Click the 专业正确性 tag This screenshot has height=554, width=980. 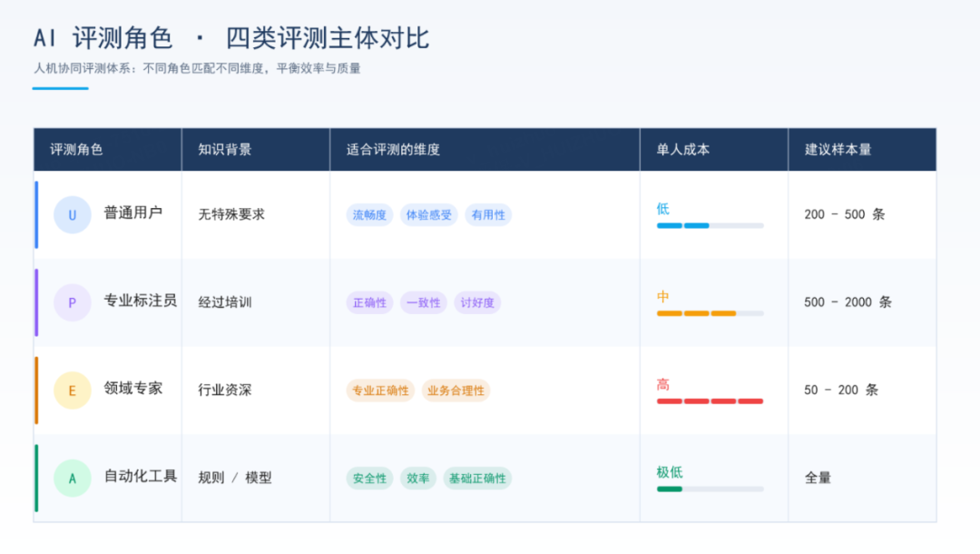coord(380,391)
